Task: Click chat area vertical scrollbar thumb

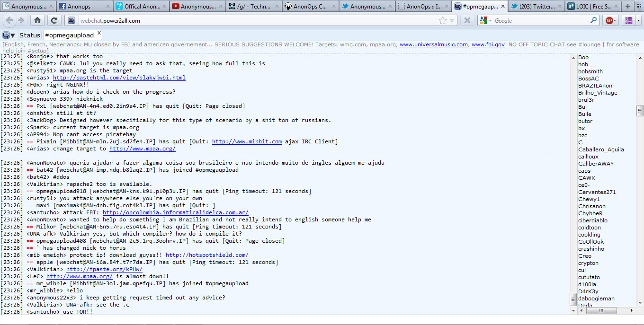Action: pyautogui.click(x=573, y=299)
